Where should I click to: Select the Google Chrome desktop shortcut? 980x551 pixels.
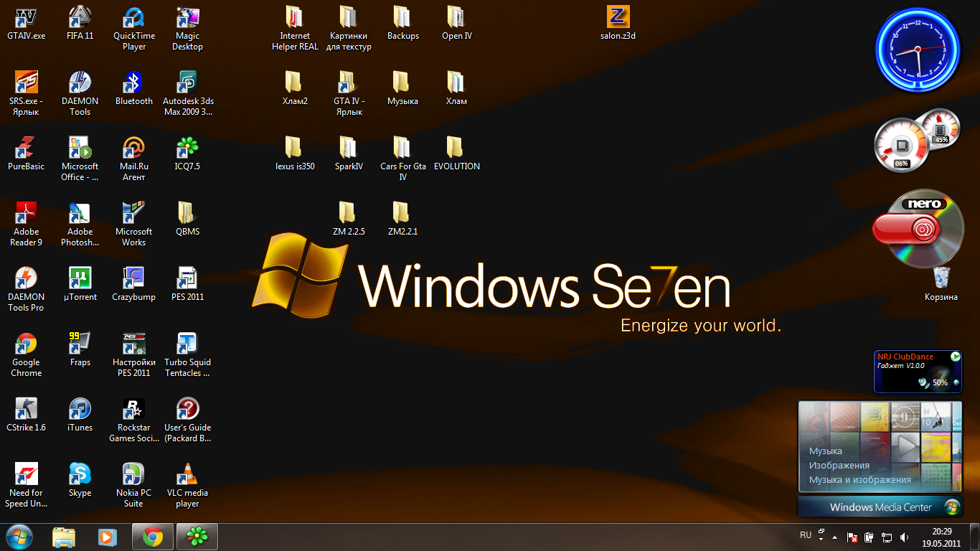coord(26,354)
